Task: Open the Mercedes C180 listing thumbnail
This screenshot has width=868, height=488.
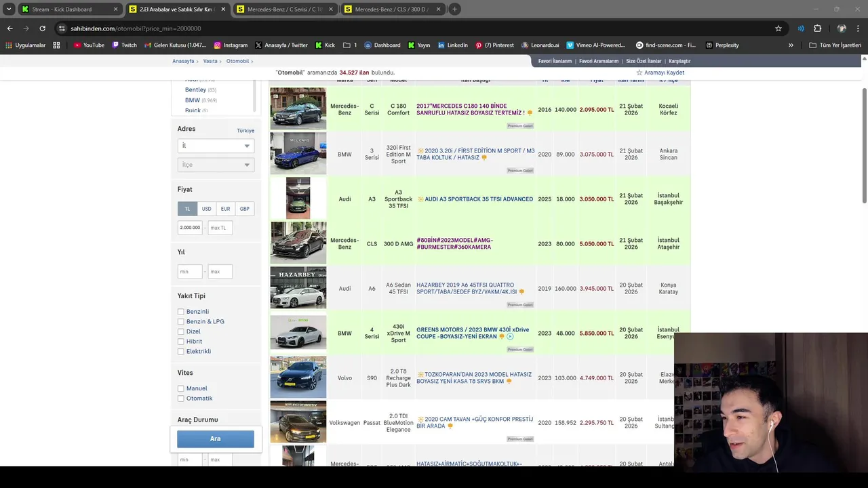Action: [298, 108]
